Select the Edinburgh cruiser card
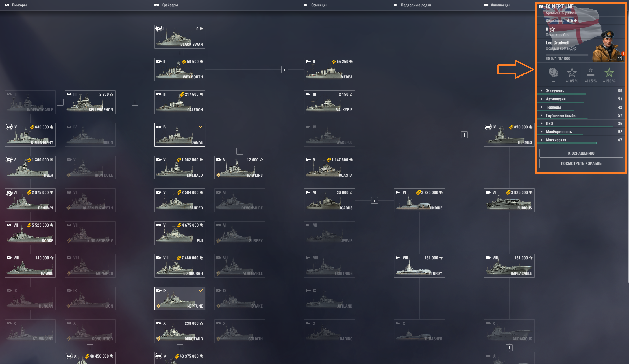This screenshot has width=629, height=364. 180,266
